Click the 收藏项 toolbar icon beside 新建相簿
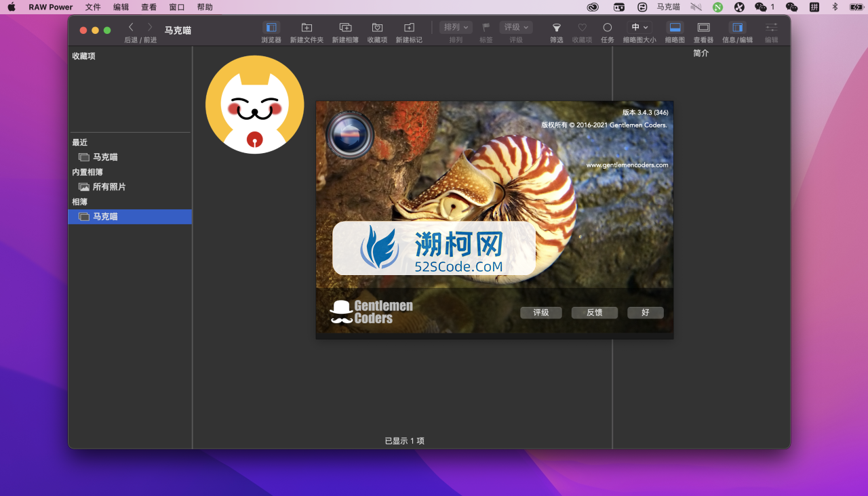This screenshot has height=496, width=868. point(377,28)
